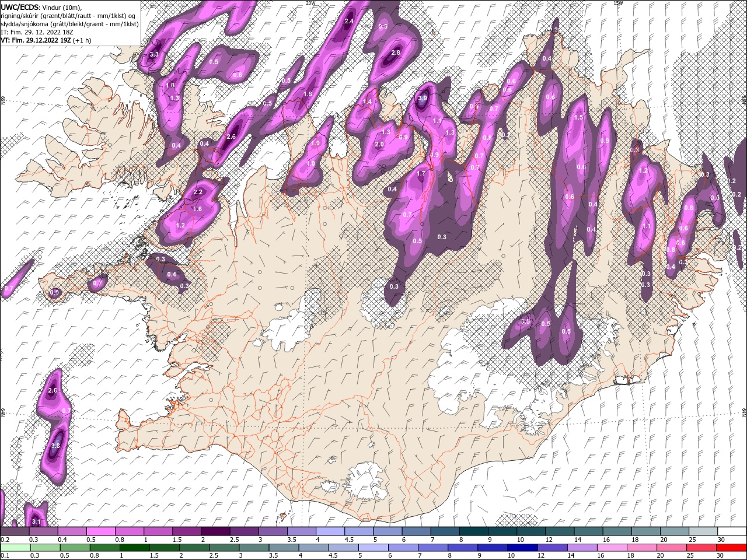Click the 1.6 precipitation value on the map
Screen dimensions: 747x560
[197, 209]
